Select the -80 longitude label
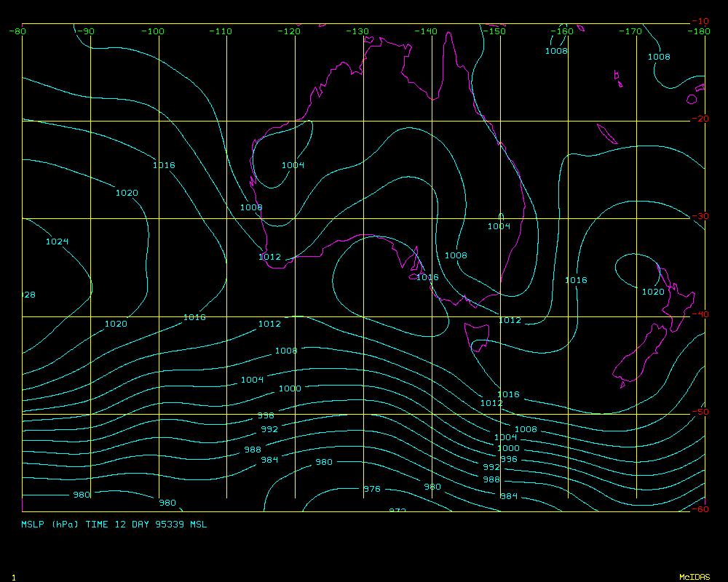Screen dimensions: 728x582 point(18,31)
